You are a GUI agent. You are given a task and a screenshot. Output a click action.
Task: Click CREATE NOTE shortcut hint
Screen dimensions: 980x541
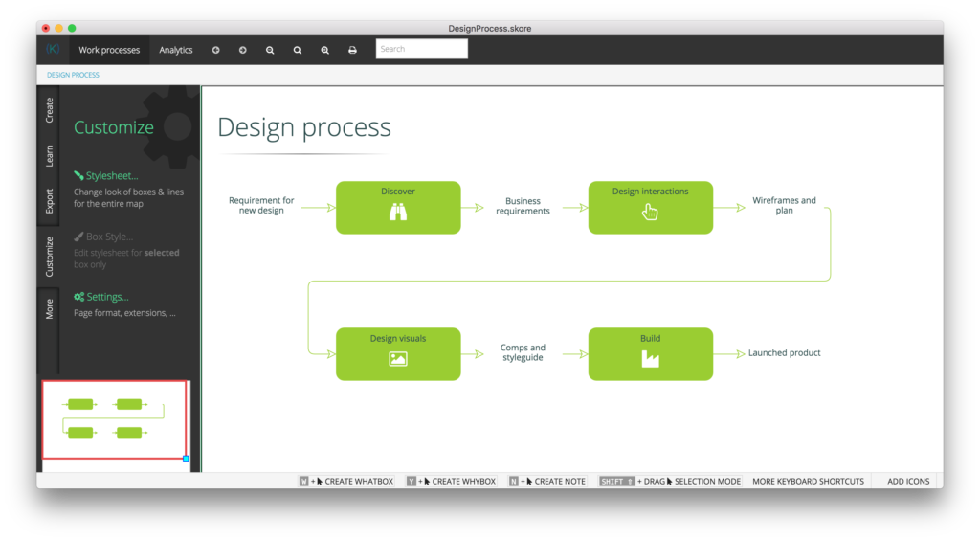547,481
